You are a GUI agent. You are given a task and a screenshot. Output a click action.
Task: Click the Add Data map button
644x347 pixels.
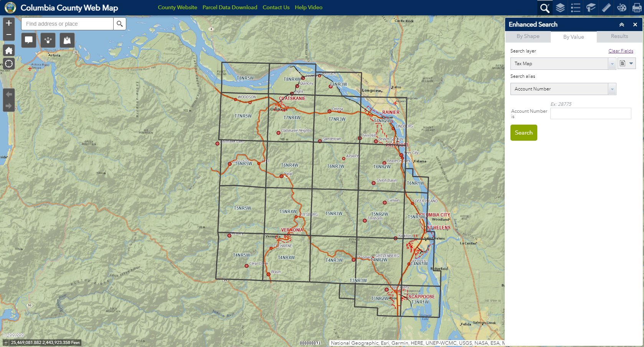point(67,40)
